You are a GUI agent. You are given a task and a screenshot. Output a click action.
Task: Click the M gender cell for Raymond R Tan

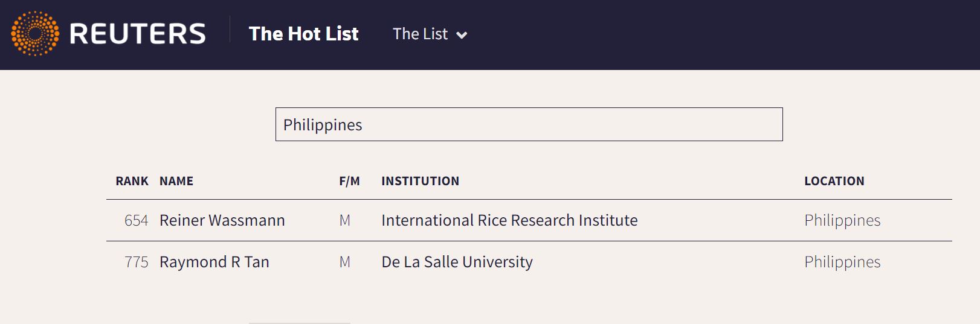click(344, 262)
